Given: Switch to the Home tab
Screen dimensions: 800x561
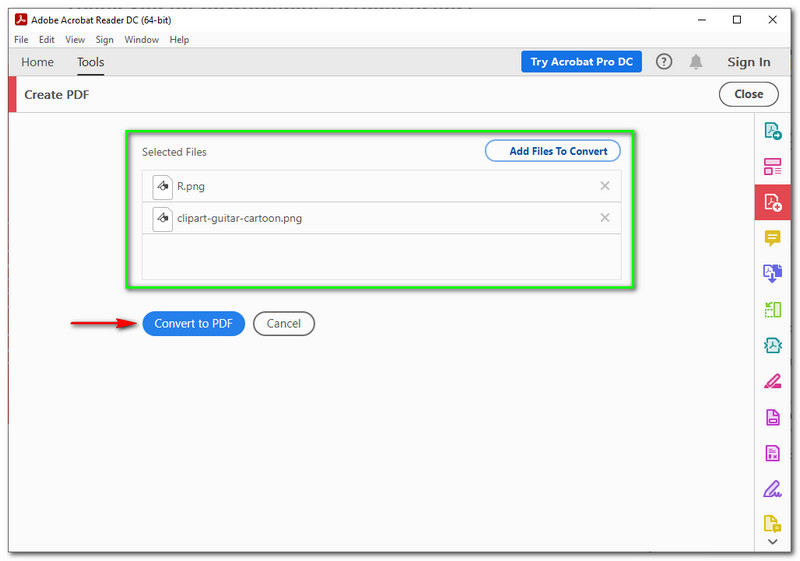Looking at the screenshot, I should (x=37, y=62).
